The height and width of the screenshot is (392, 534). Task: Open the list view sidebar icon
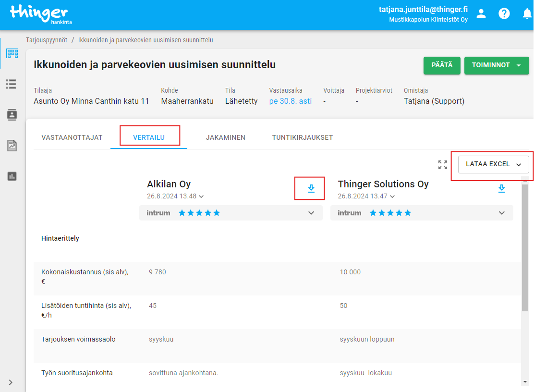(11, 84)
